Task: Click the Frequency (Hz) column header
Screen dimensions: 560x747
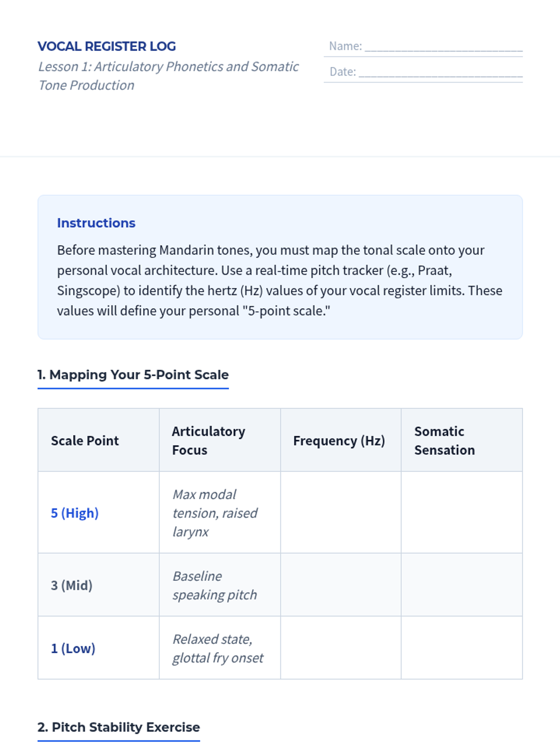Action: [x=339, y=441]
